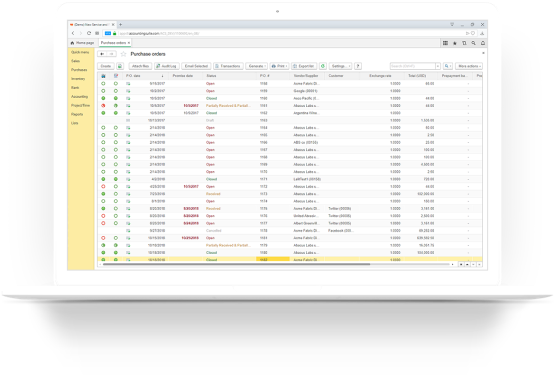Open the Settings dropdown
555x379 pixels.
click(x=341, y=66)
